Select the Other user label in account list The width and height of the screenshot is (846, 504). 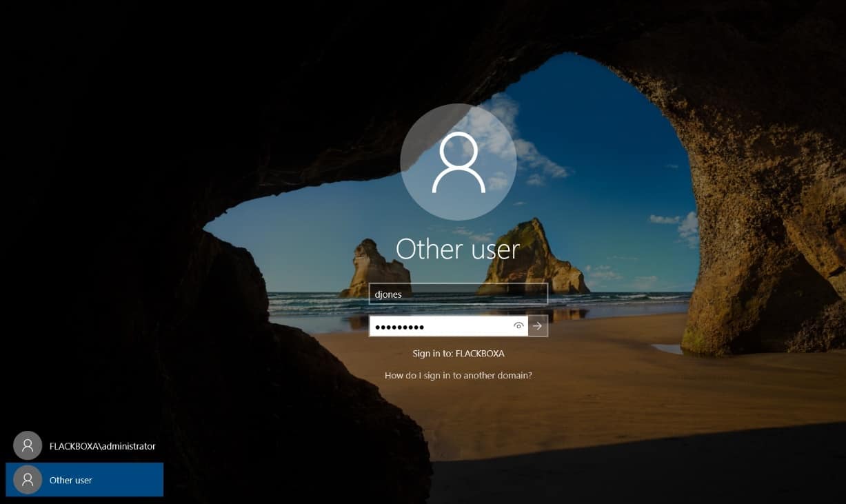point(71,480)
